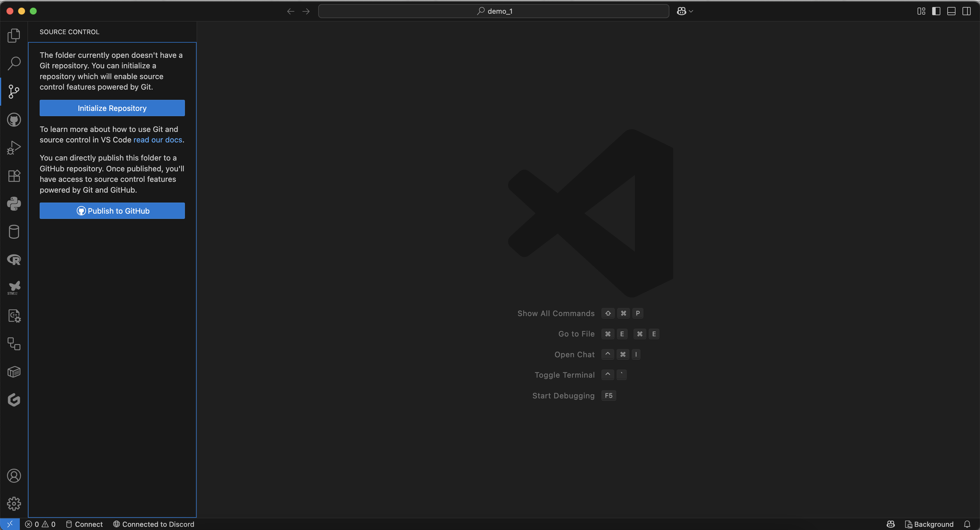Follow the read our docs link
Viewport: 980px width, 530px height.
[157, 140]
